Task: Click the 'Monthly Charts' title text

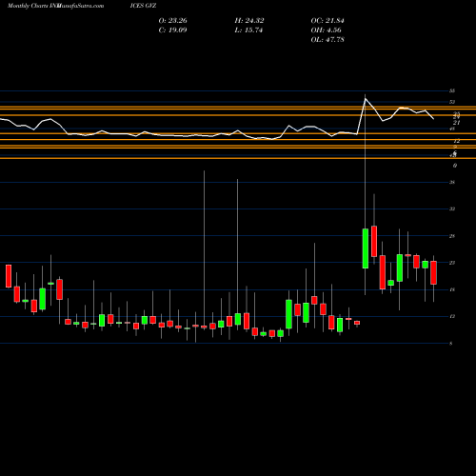Action: [28, 6]
